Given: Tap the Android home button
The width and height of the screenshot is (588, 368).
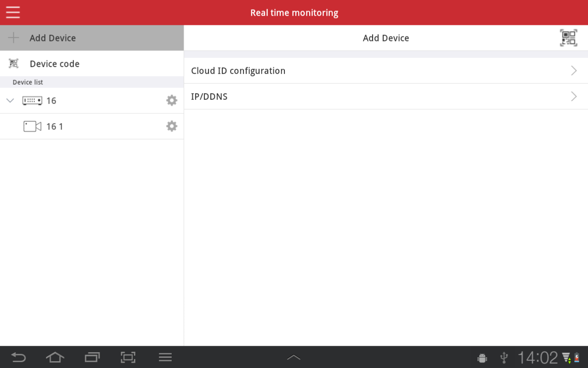Looking at the screenshot, I should (x=55, y=357).
